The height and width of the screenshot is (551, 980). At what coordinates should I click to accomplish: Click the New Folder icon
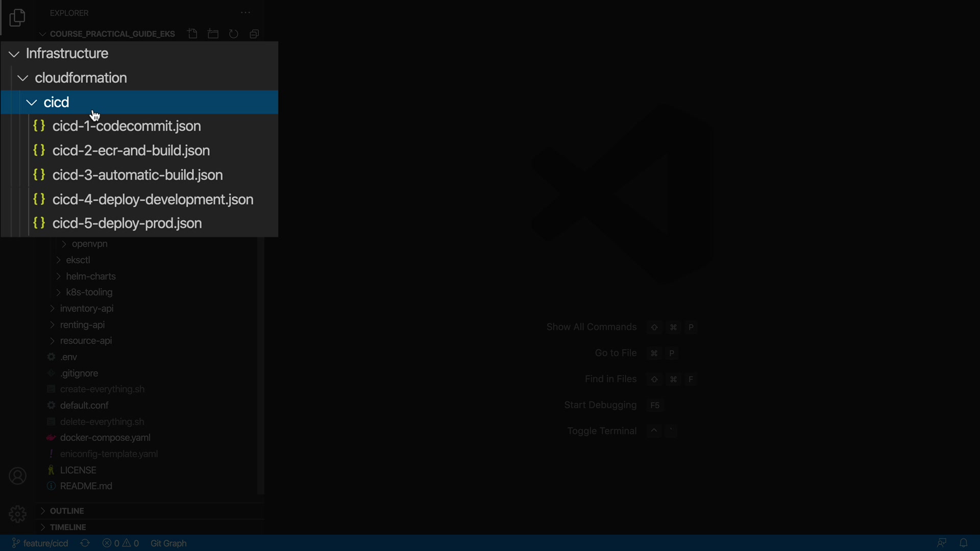213,34
